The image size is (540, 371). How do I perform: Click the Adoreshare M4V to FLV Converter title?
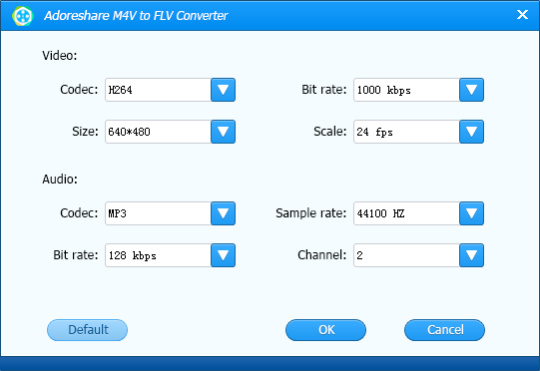pos(136,16)
